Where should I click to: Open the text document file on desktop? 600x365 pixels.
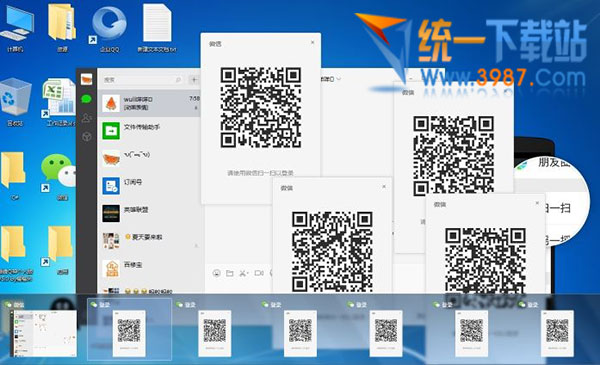coord(157,28)
